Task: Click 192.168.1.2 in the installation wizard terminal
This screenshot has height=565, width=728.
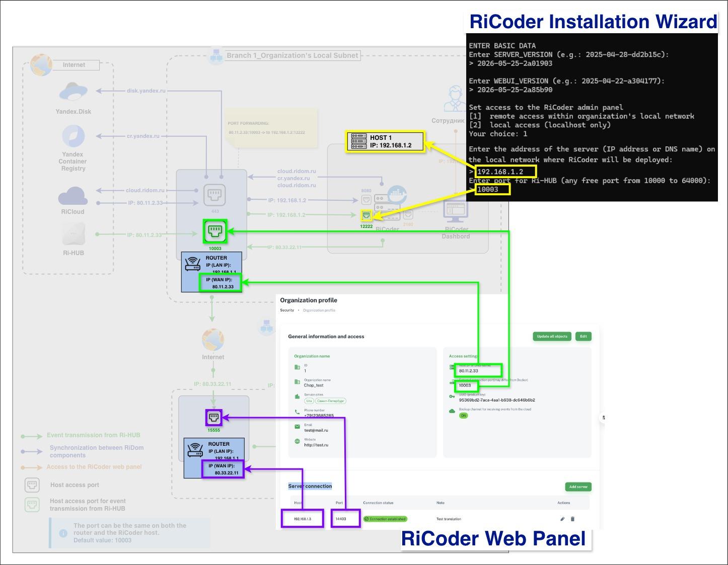Action: tap(500, 172)
